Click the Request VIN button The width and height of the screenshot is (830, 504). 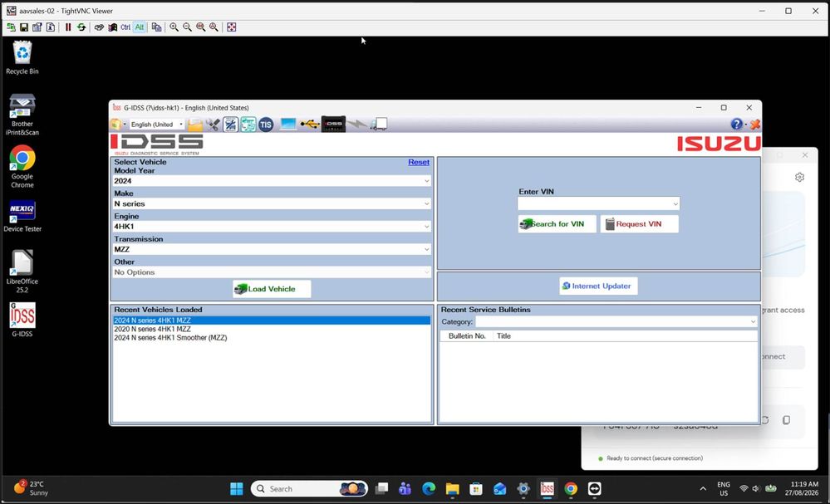tap(639, 223)
